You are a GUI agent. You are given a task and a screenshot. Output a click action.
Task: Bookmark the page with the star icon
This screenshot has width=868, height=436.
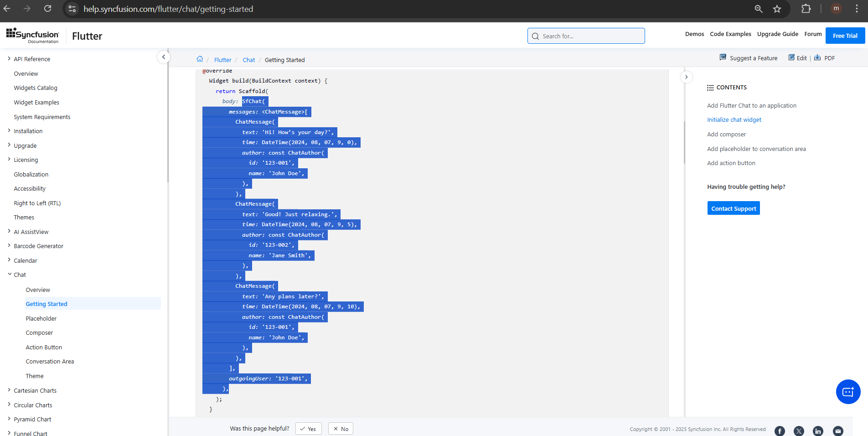coord(777,9)
